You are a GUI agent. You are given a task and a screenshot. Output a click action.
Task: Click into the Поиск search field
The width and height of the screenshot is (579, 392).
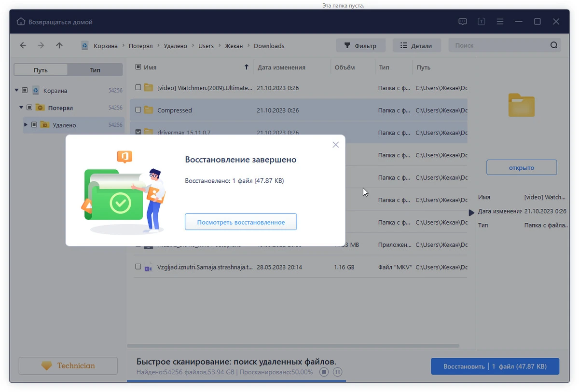click(499, 45)
